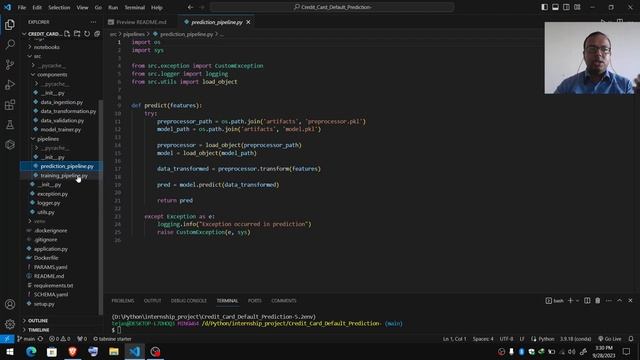The image size is (640, 360).
Task: Split the terminal pane
Action: (x=587, y=300)
